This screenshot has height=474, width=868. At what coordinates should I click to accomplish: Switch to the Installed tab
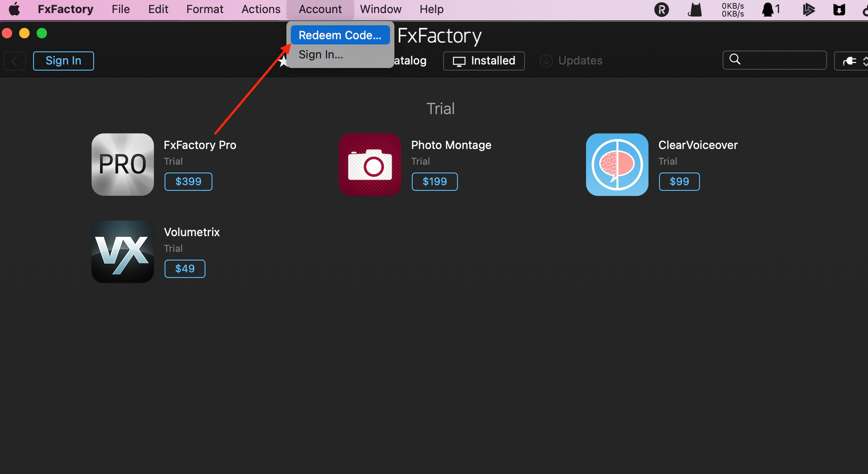click(x=484, y=61)
